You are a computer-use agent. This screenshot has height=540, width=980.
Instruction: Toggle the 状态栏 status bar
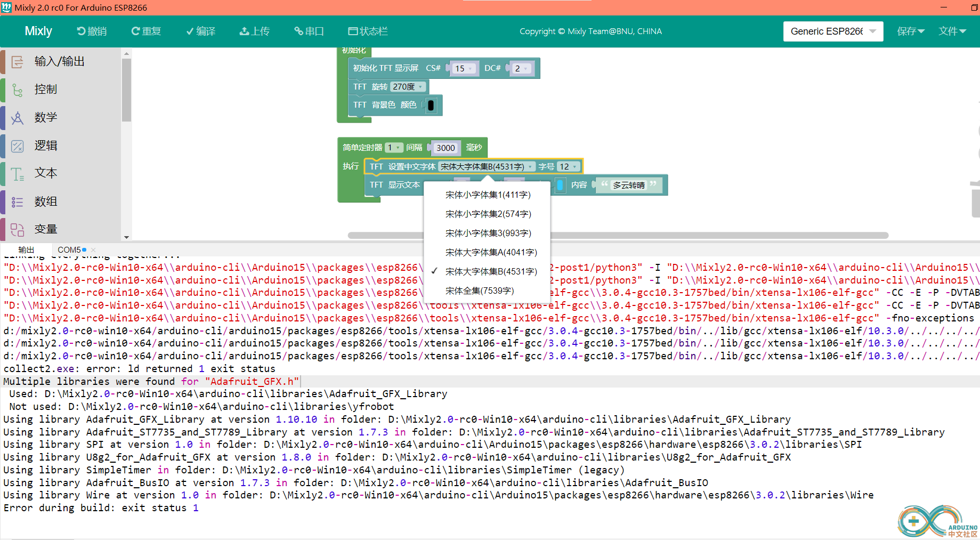click(368, 31)
